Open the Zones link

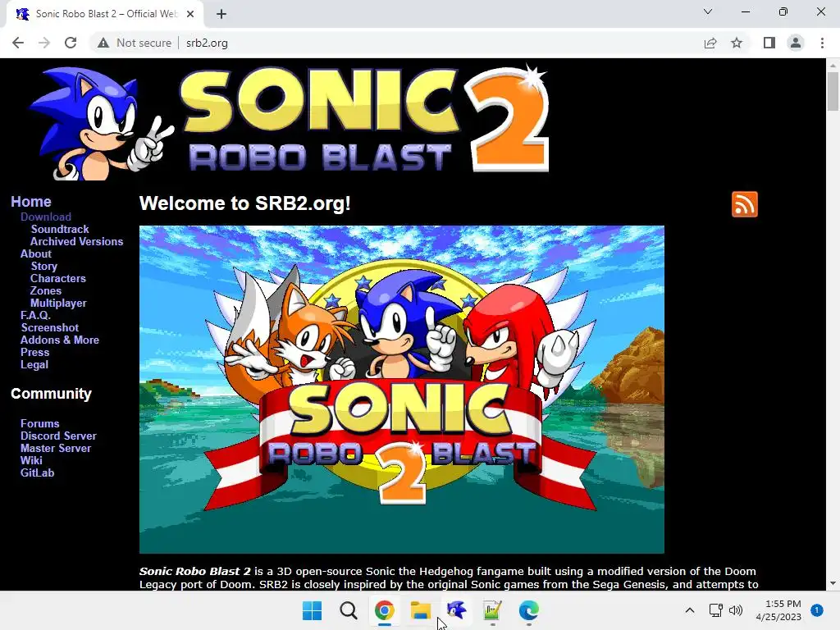point(46,290)
